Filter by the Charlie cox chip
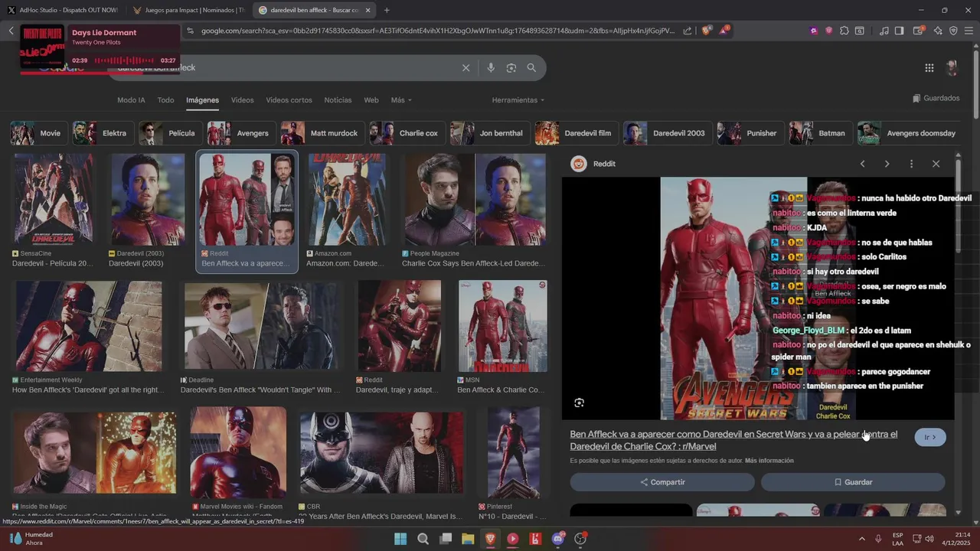 (x=406, y=133)
